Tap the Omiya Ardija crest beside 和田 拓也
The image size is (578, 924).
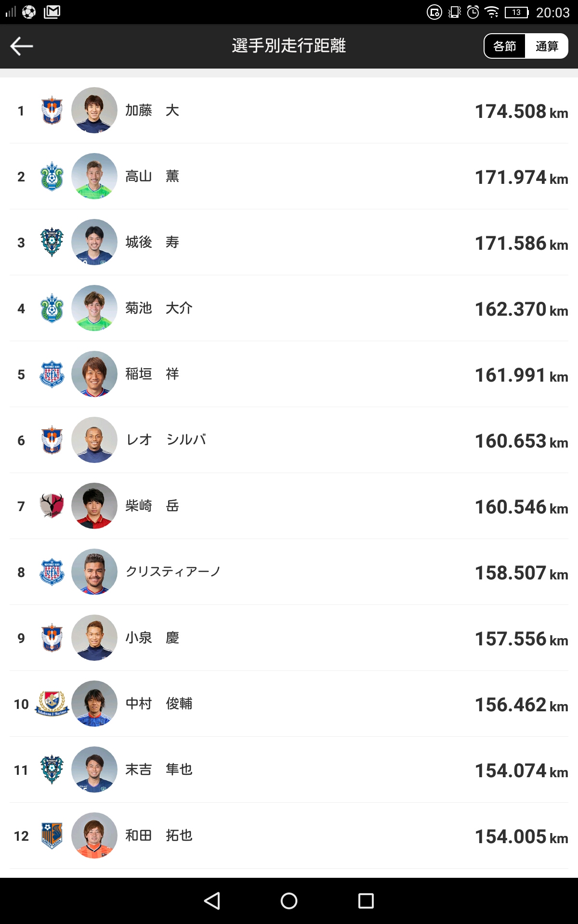[52, 836]
